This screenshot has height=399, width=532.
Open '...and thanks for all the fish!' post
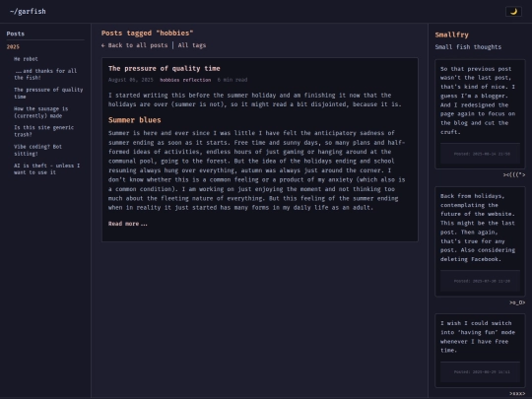click(45, 74)
